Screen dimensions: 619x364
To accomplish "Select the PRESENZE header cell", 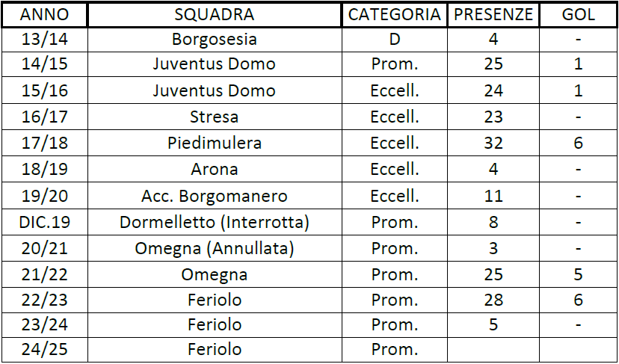I will pos(493,15).
